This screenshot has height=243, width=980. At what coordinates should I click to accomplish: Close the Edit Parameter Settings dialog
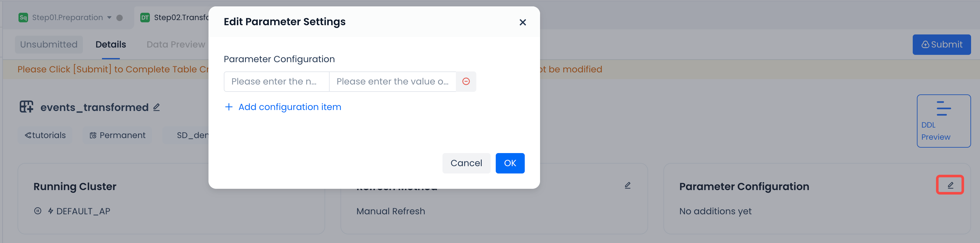522,22
